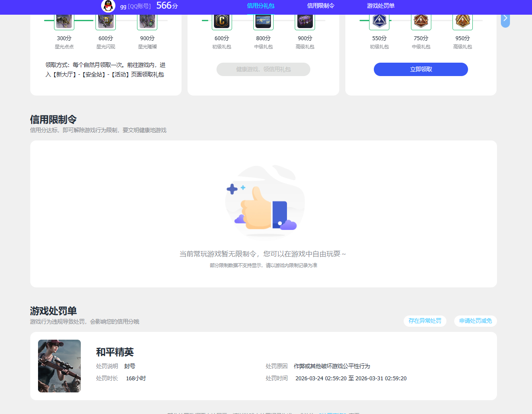Click the 立即领取 claim button
This screenshot has width=532, height=414.
point(421,69)
